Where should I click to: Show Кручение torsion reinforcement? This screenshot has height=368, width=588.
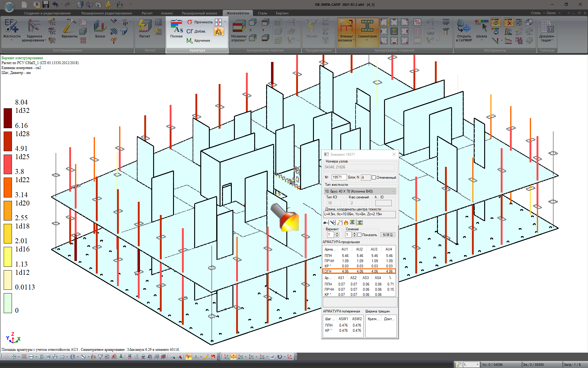pos(198,40)
